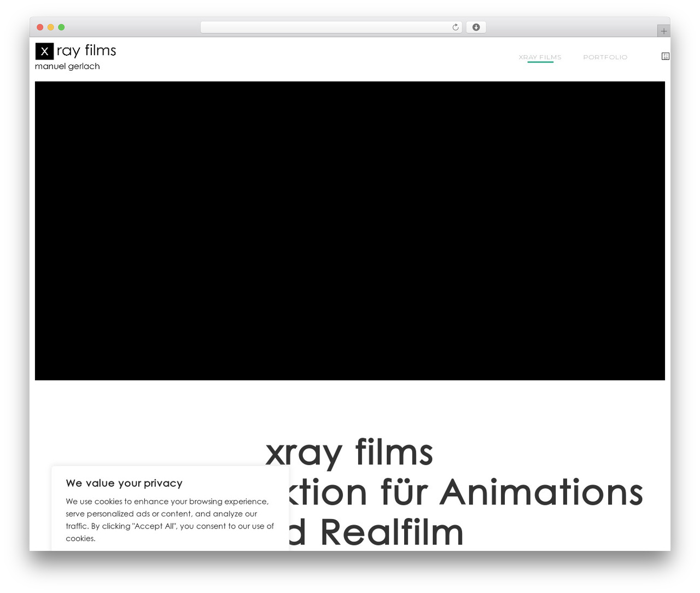700x593 pixels.
Task: Click the black X logo square
Action: click(x=44, y=51)
